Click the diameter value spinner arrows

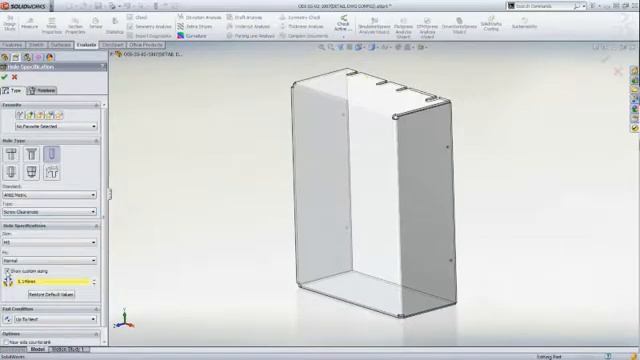94,282
